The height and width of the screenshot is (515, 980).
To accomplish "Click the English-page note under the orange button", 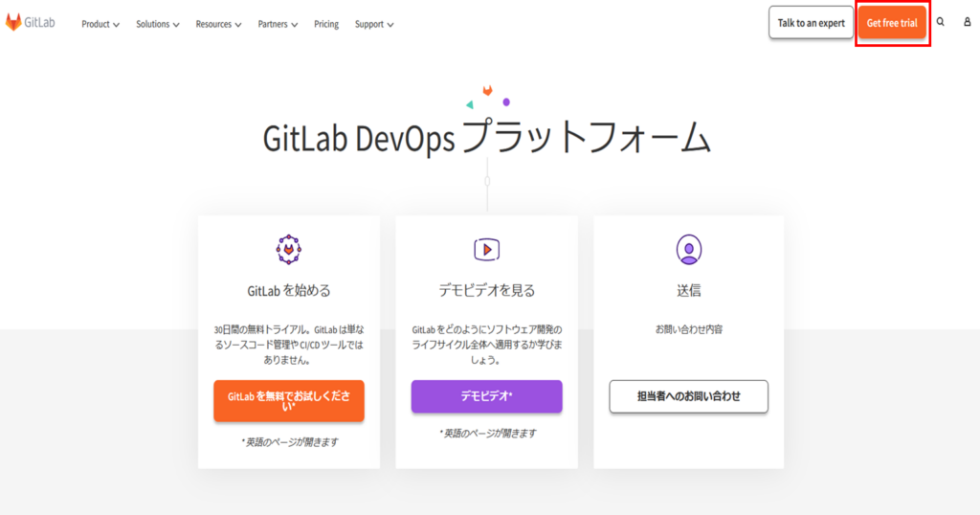I will (x=289, y=442).
